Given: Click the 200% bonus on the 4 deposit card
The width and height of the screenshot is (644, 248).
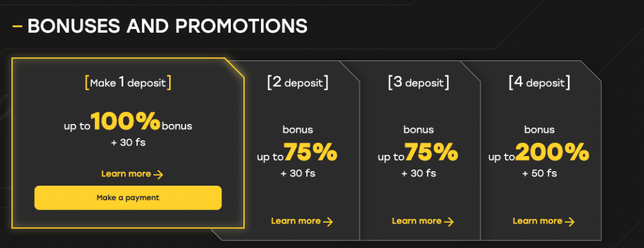Looking at the screenshot, I should tap(552, 152).
